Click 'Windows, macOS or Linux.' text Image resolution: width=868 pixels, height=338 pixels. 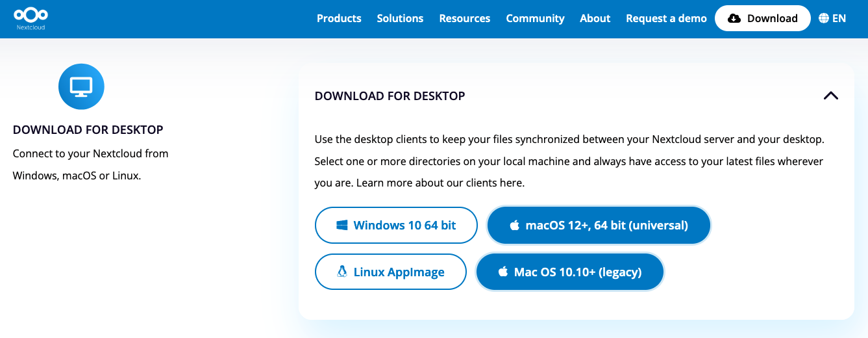[x=77, y=175]
